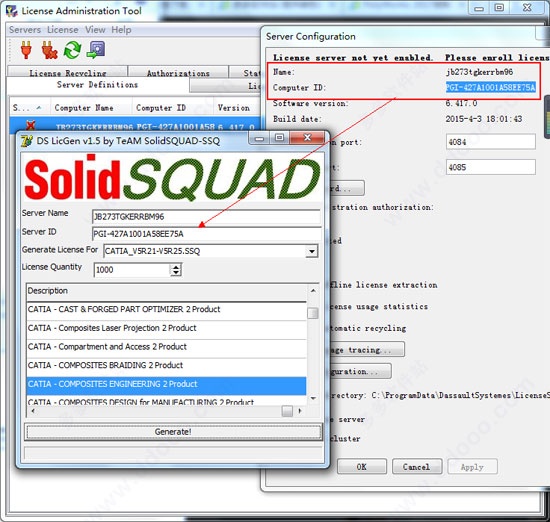Sort by the Version column header

[237, 108]
